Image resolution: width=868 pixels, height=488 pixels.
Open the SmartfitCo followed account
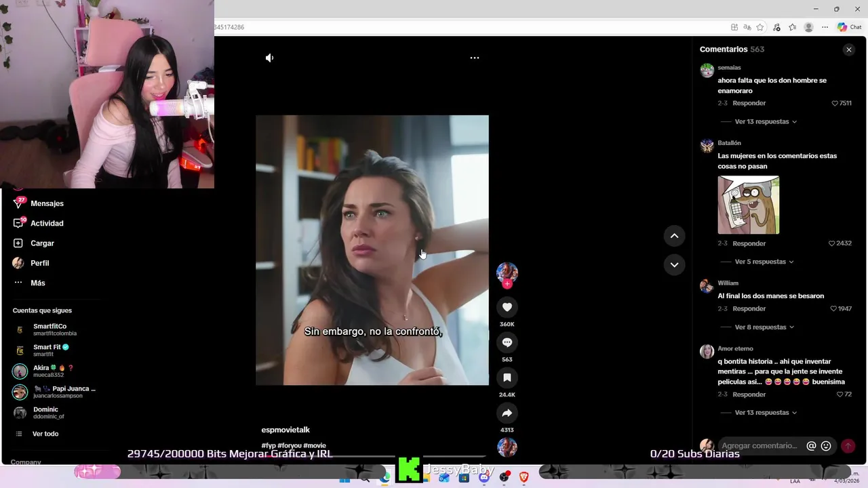point(54,329)
